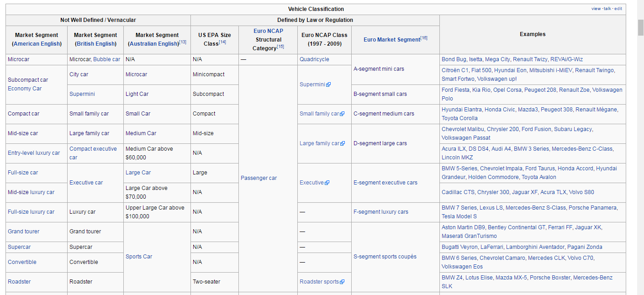The height and width of the screenshot is (295, 644).
Task: Open the Honda Civic link
Action: pyautogui.click(x=500, y=110)
